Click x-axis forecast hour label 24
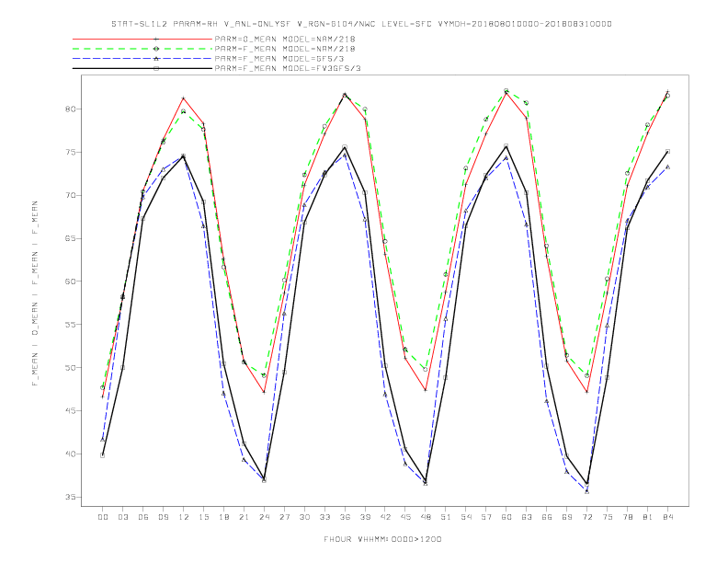The image size is (728, 563). click(x=264, y=517)
